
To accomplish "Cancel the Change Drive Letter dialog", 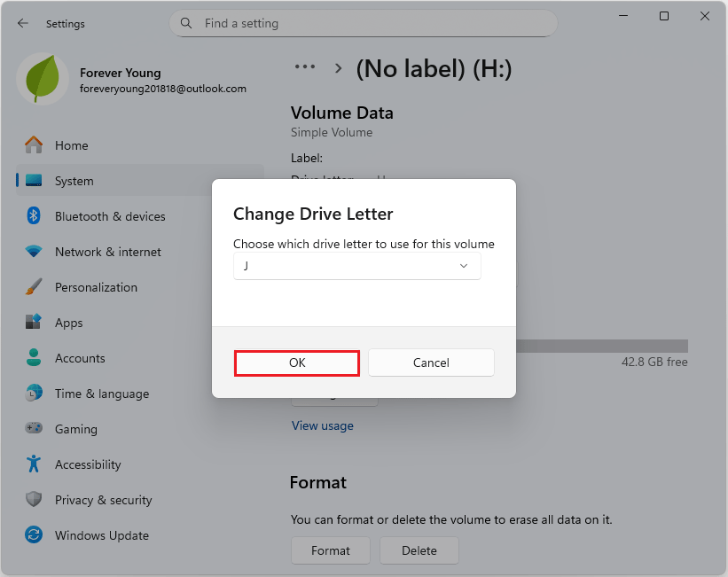I will click(x=431, y=363).
